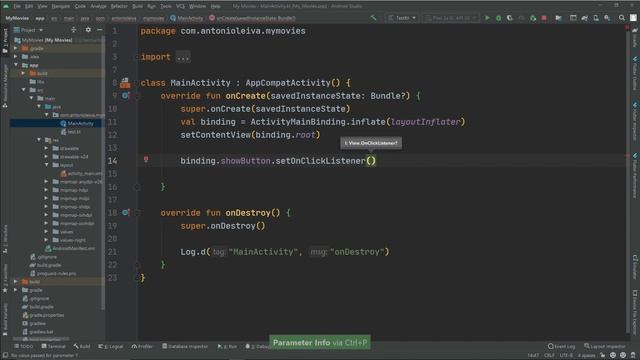Open the Code menu
This screenshot has height=360, width=640.
coord(80,6)
